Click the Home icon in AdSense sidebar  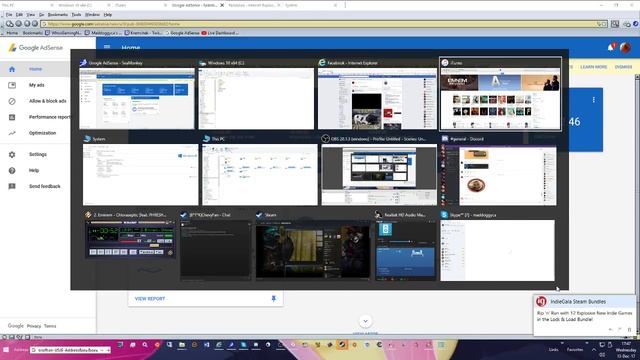[12, 69]
